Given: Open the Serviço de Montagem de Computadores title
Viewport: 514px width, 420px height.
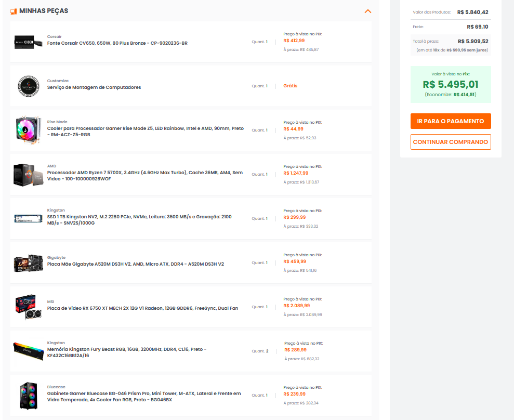Looking at the screenshot, I should tap(94, 87).
